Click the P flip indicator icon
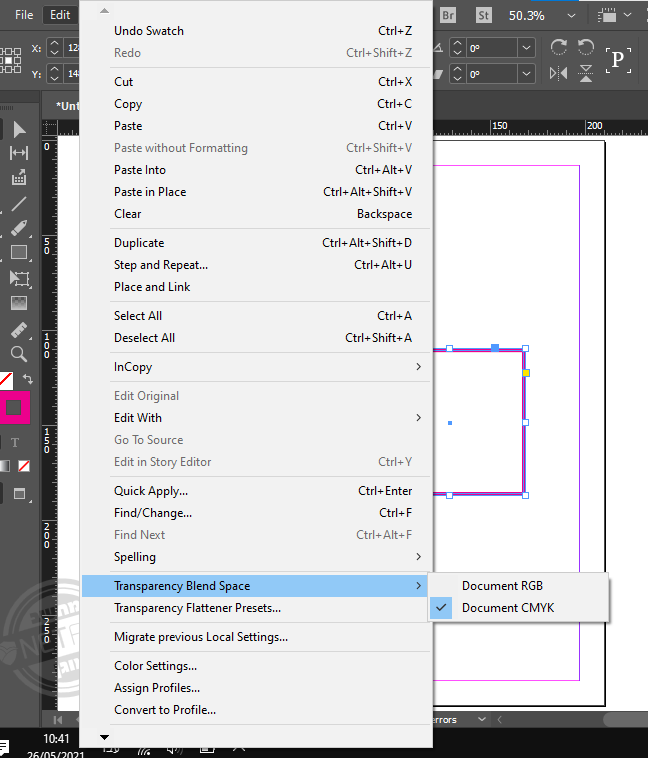 pos(618,60)
